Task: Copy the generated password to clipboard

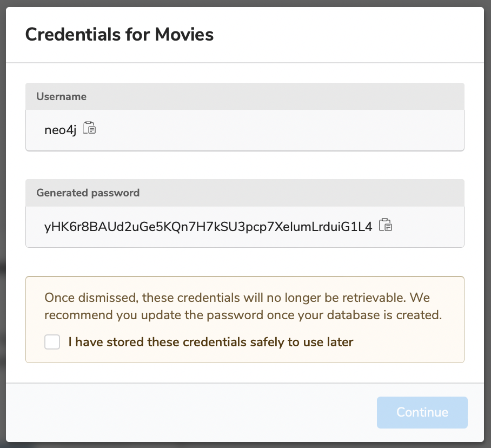Action: pyautogui.click(x=385, y=225)
